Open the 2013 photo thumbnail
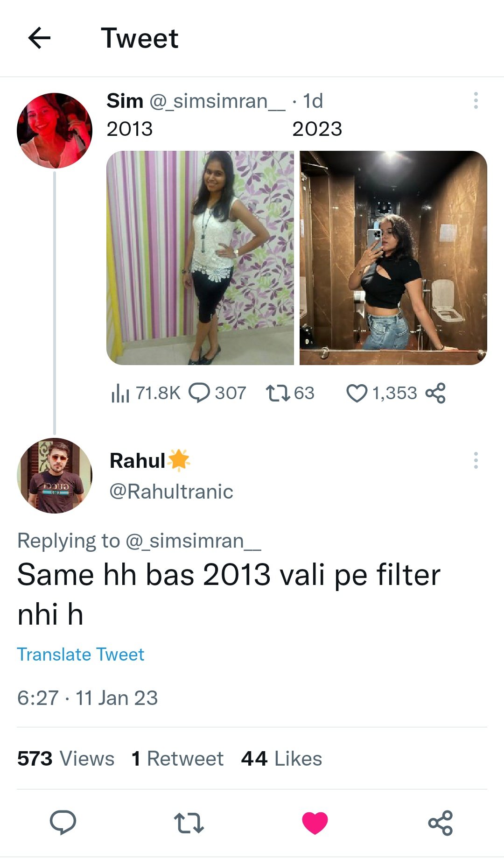Viewport: 504px width, 859px height. click(200, 258)
